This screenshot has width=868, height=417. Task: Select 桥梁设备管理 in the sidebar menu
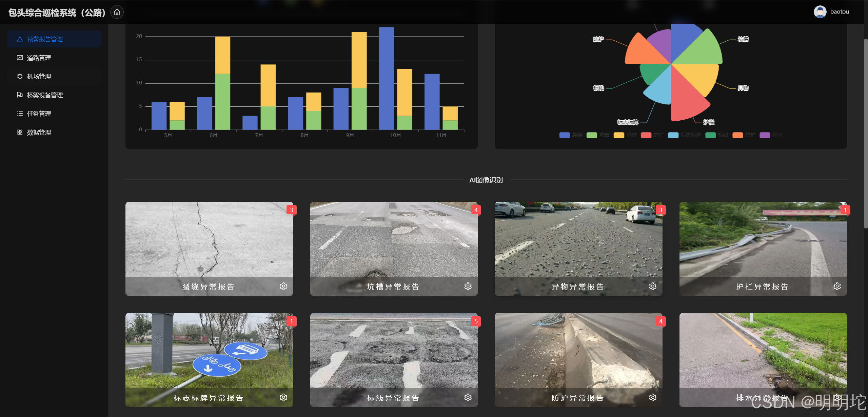coord(45,95)
